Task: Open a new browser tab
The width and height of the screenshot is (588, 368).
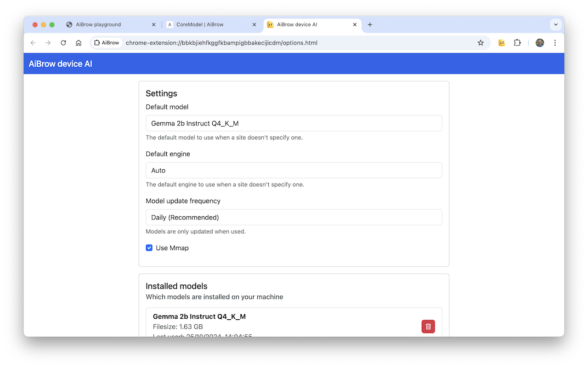Action: (370, 25)
